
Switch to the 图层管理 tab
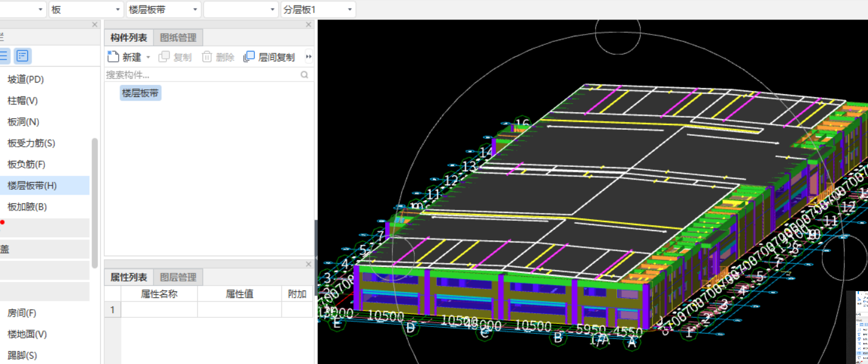coord(178,277)
